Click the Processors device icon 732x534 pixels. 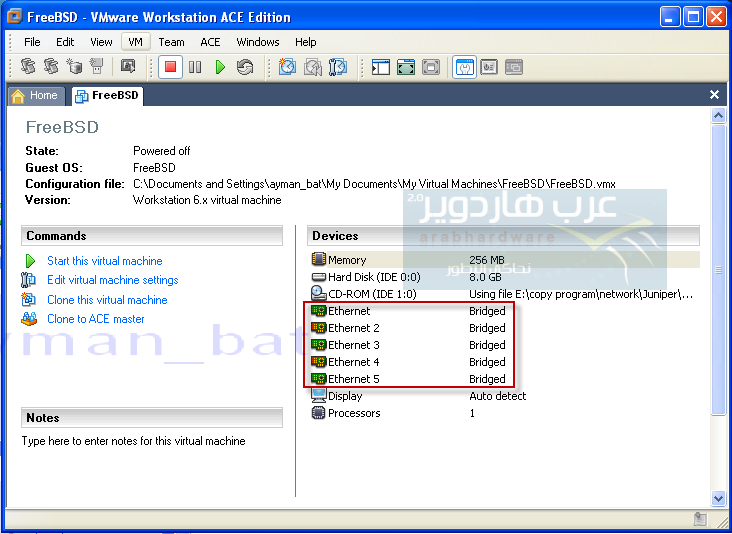318,413
